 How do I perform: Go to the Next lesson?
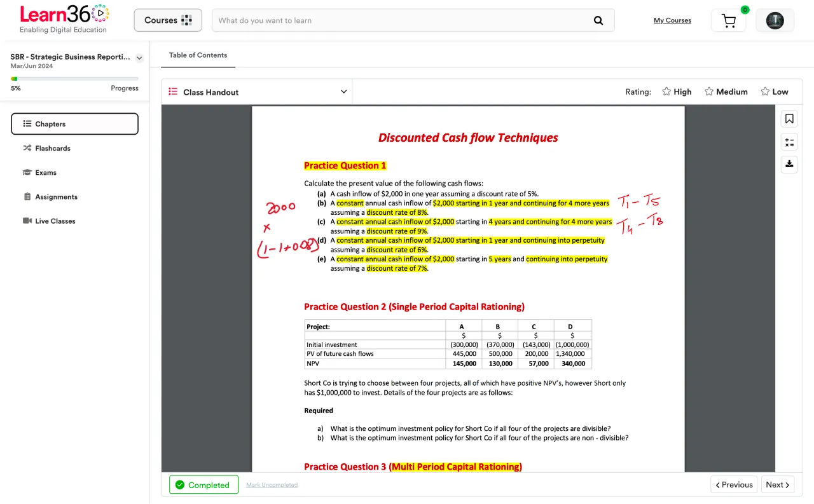click(778, 484)
